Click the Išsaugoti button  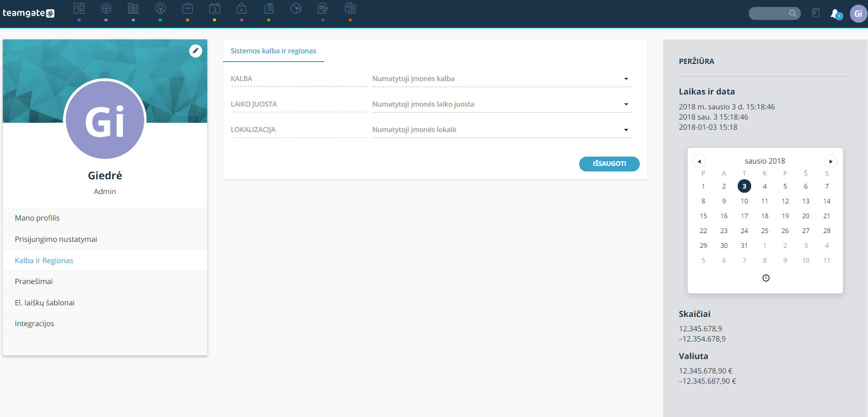click(x=609, y=164)
